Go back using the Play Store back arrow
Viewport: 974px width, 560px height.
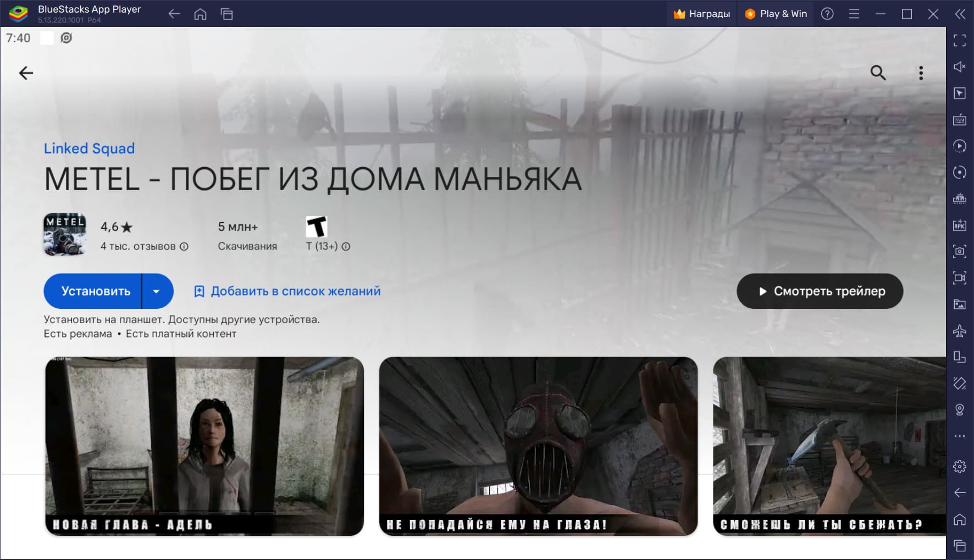[26, 73]
